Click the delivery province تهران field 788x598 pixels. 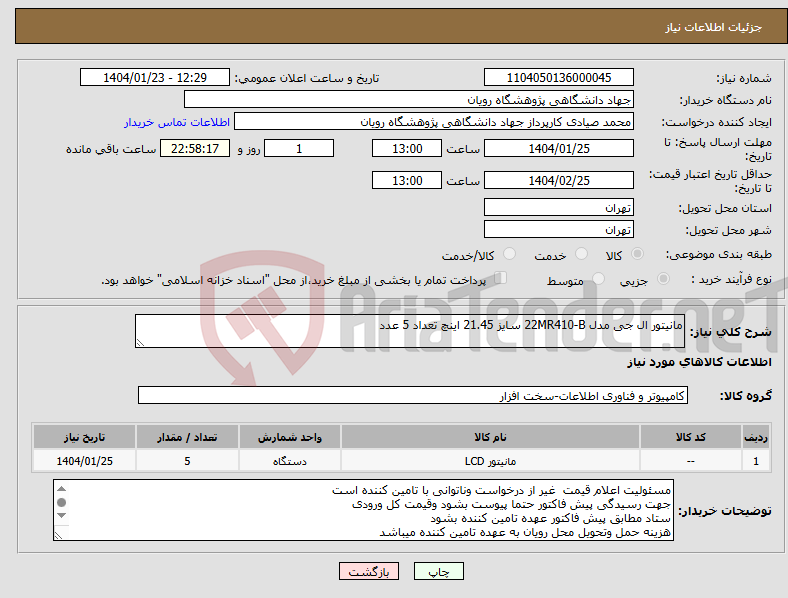558,207
